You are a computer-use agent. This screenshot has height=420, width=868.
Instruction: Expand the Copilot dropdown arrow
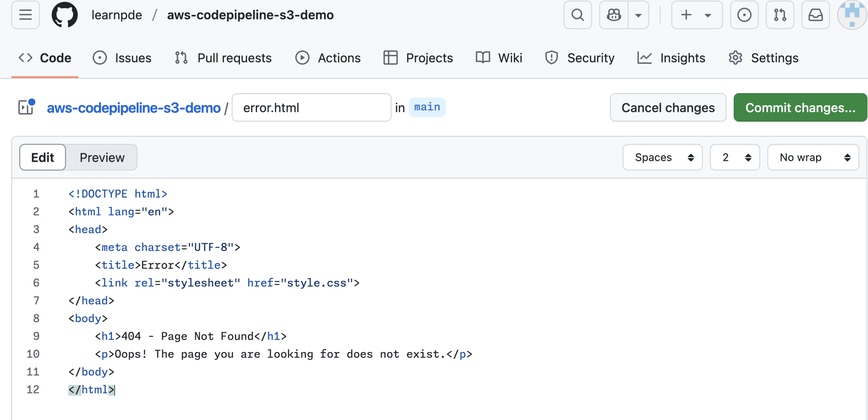pos(638,15)
